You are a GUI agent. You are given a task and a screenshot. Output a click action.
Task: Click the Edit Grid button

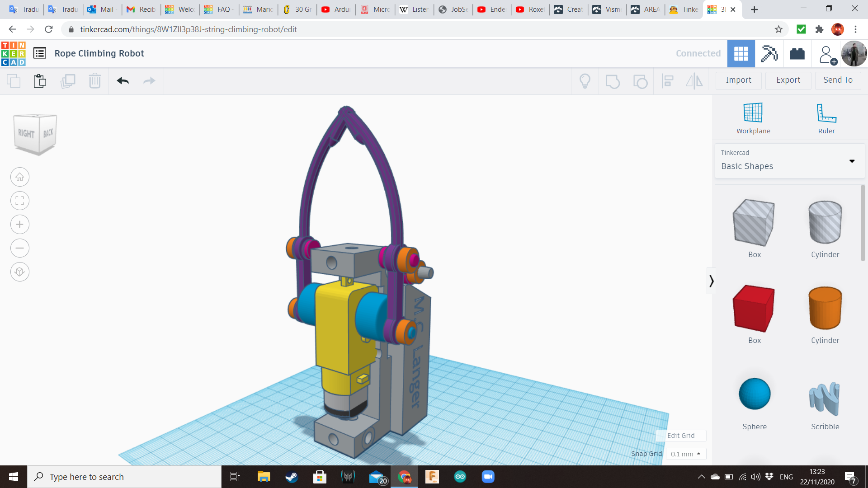point(681,436)
